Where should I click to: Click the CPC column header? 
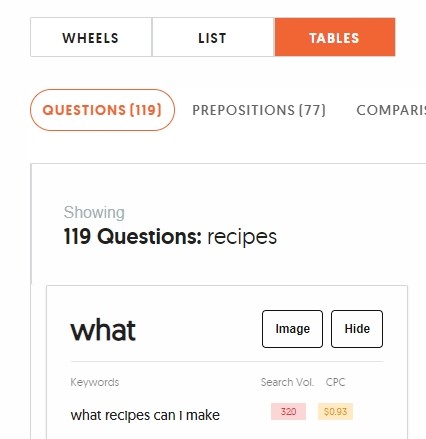point(335,382)
